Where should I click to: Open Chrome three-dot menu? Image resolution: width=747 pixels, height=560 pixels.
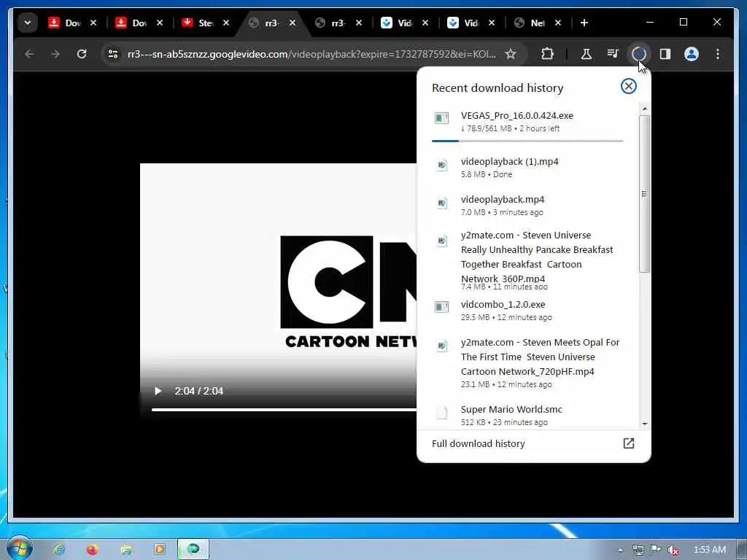click(x=718, y=54)
